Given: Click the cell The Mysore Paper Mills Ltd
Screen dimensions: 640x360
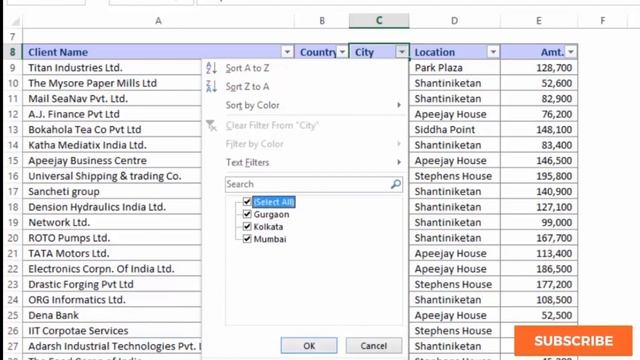Looking at the screenshot, I should click(x=112, y=83).
